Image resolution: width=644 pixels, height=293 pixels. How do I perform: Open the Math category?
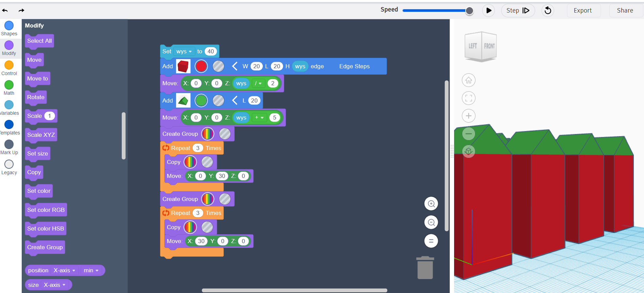tap(9, 88)
